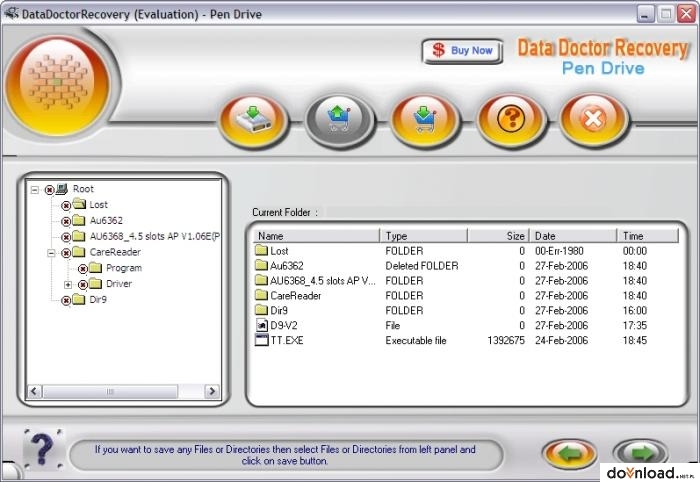Collapse the Root tree node
The width and height of the screenshot is (700, 482).
point(35,190)
